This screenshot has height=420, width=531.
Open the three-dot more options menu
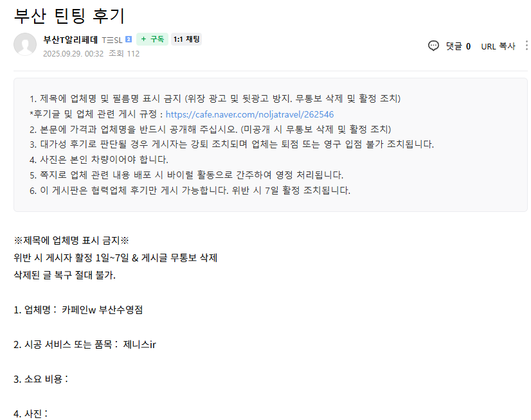(526, 46)
